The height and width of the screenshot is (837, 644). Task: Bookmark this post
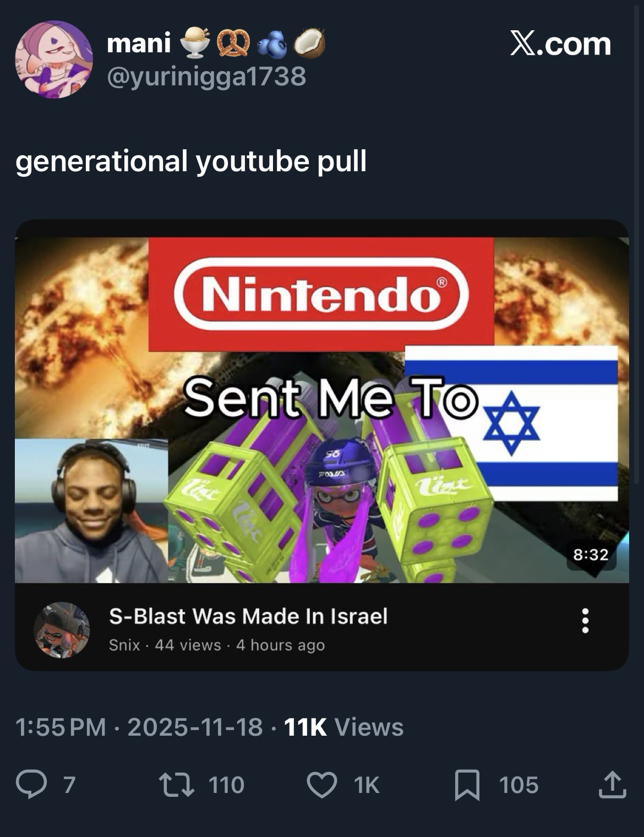(x=467, y=784)
